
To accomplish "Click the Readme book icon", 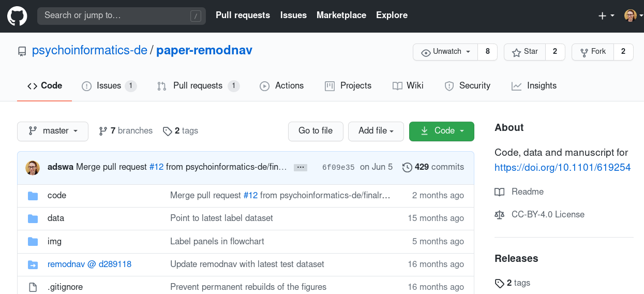I will click(x=499, y=192).
